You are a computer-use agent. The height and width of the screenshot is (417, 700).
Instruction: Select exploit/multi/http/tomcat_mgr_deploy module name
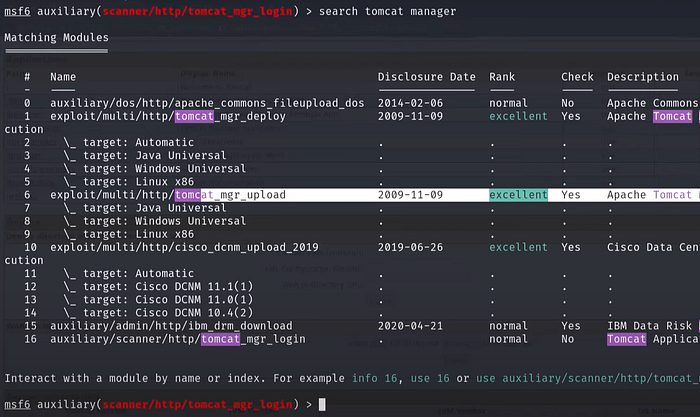pos(168,116)
